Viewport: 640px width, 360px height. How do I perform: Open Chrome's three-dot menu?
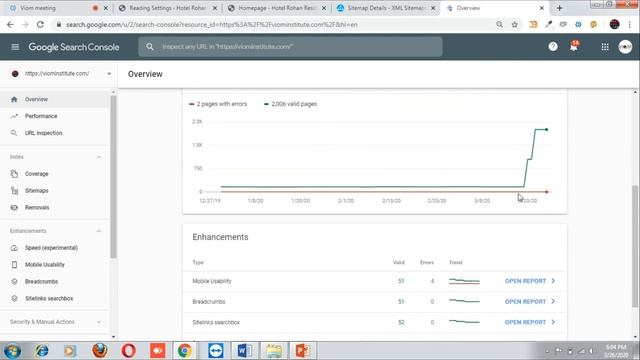[630, 24]
